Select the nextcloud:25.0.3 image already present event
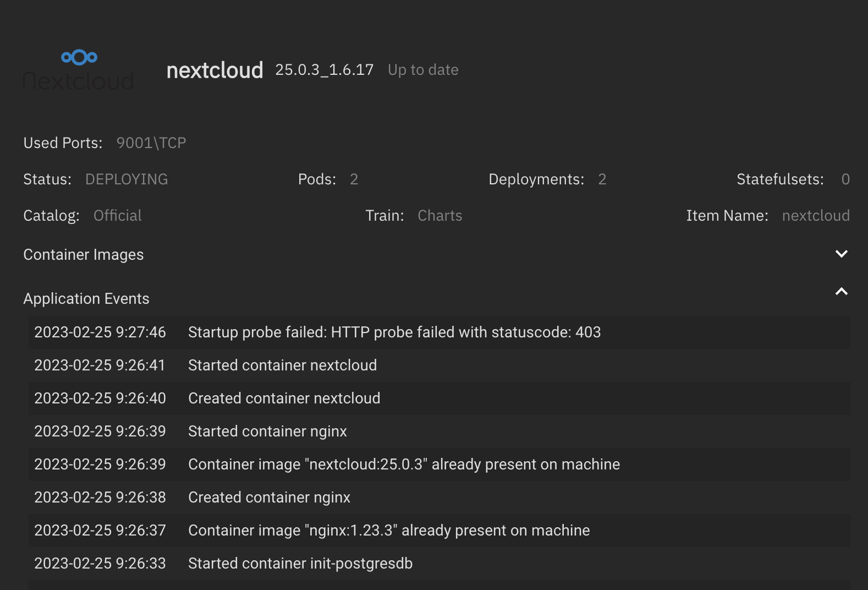868x590 pixels. (x=440, y=465)
